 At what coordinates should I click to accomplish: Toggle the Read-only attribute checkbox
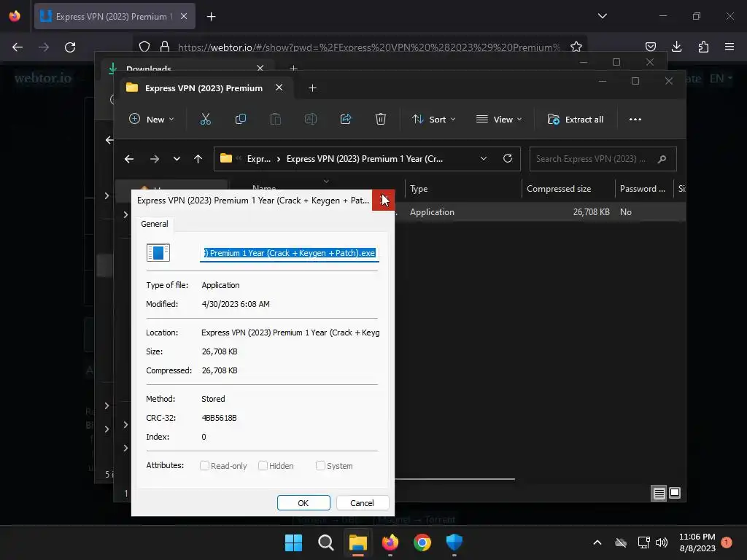pyautogui.click(x=204, y=466)
